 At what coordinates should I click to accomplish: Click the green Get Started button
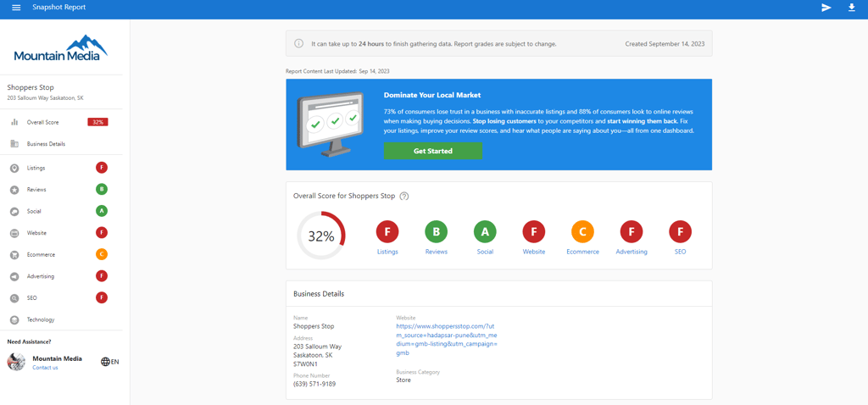pos(433,151)
